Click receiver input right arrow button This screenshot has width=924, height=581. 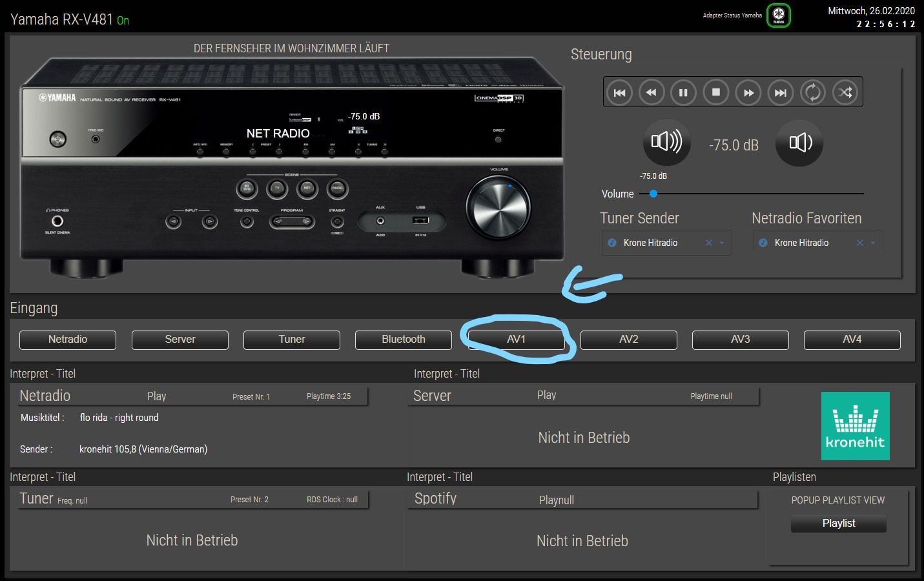pyautogui.click(x=209, y=222)
